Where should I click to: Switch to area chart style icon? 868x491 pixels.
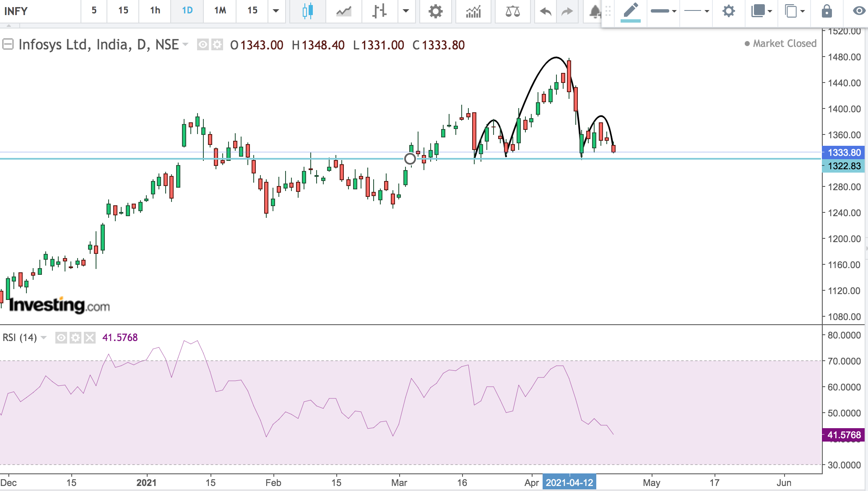tap(343, 11)
